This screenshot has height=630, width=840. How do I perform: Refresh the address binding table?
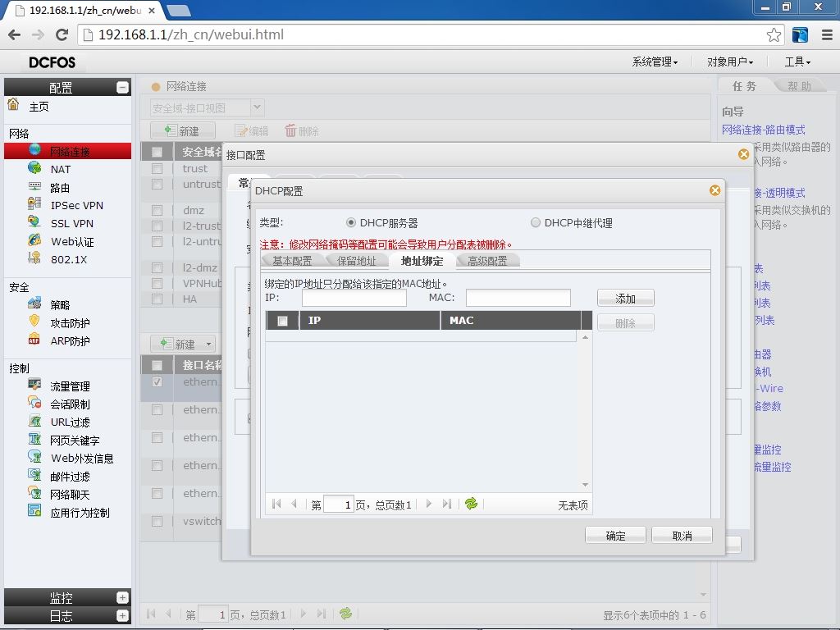[x=472, y=504]
